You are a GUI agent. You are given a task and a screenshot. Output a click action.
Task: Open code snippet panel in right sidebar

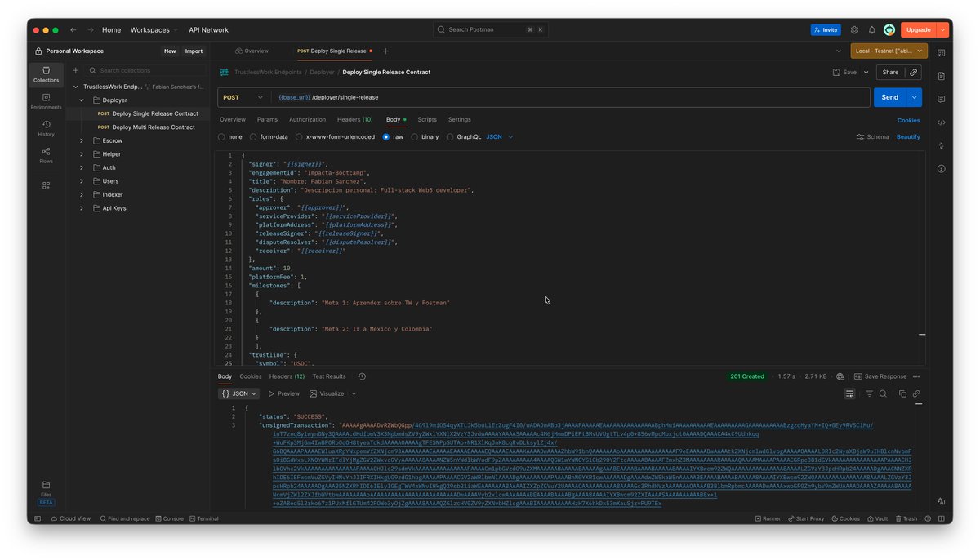[x=941, y=122]
